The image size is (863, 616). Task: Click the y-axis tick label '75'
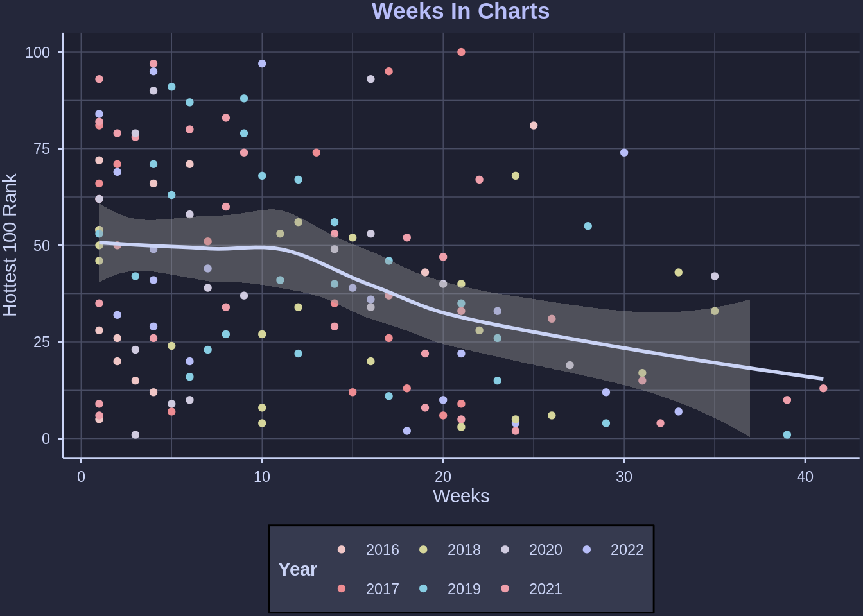[41, 149]
